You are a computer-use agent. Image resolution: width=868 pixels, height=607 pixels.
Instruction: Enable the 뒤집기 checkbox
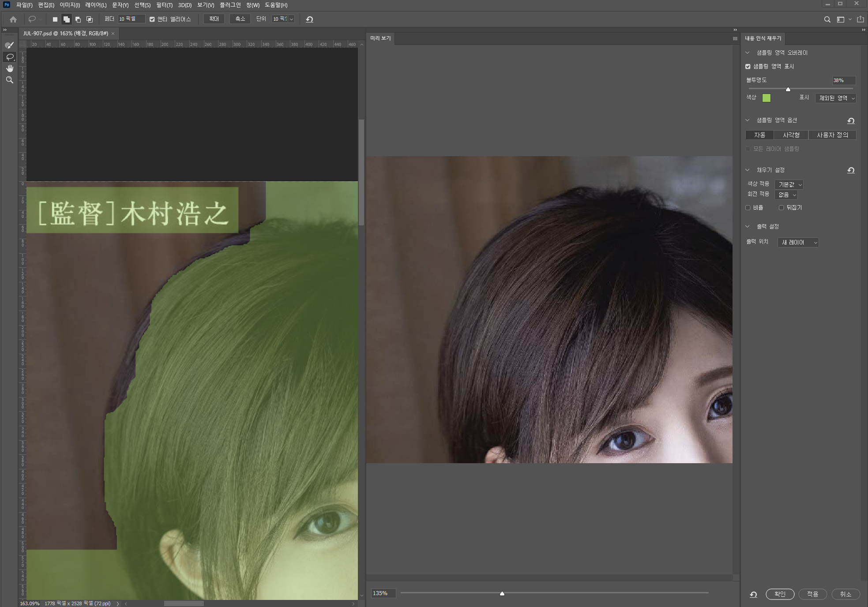[781, 208]
